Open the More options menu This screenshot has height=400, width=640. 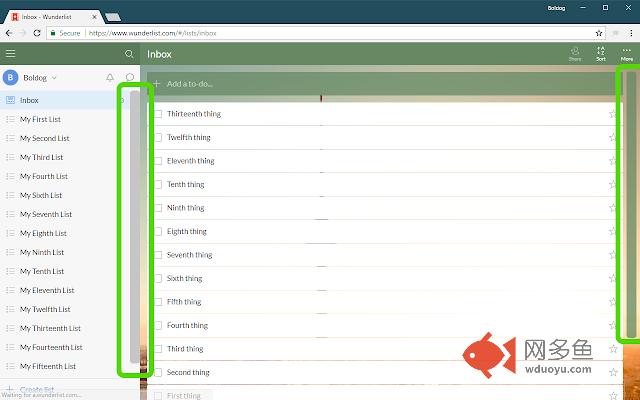[x=627, y=54]
